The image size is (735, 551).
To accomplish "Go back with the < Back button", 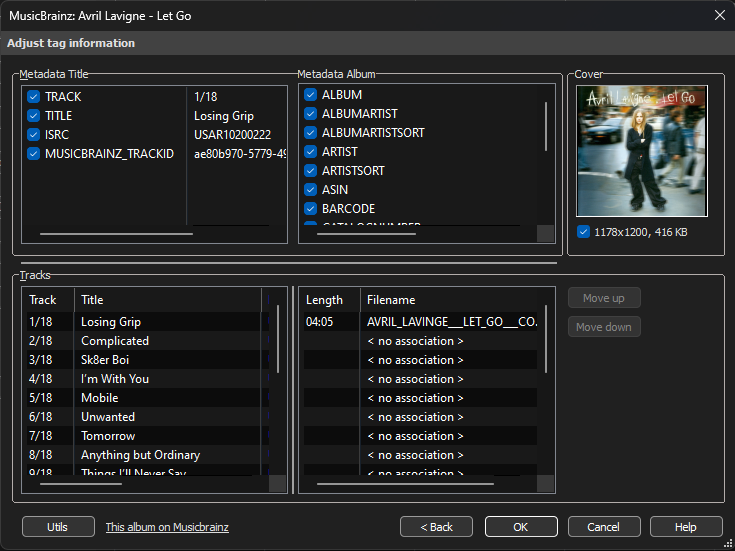I will (x=436, y=527).
